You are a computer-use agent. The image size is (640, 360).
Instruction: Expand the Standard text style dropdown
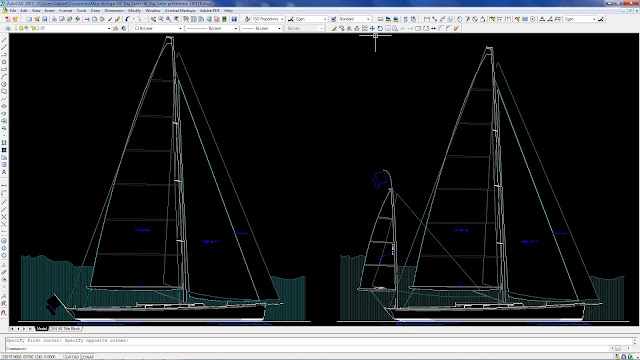tap(368, 19)
